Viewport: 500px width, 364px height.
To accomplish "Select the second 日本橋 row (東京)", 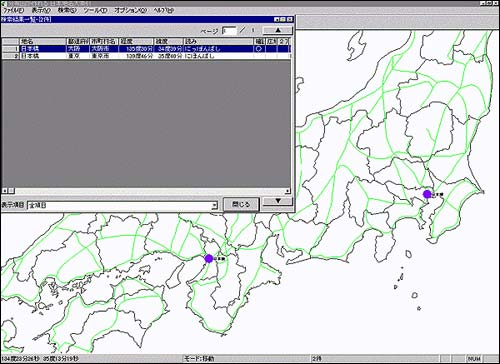I will pyautogui.click(x=146, y=56).
